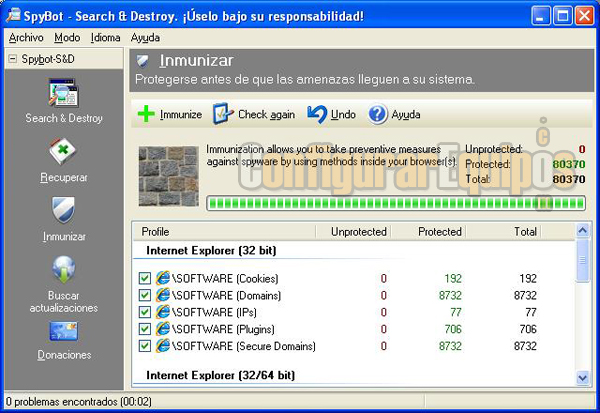600x413 pixels.
Task: Disable the \SOFTWARE (Secure Domains) checkbox
Action: point(145,346)
